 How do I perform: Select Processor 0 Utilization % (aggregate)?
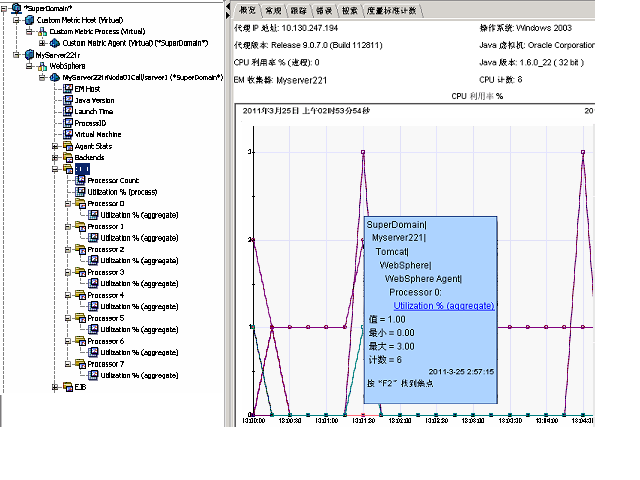click(x=139, y=215)
